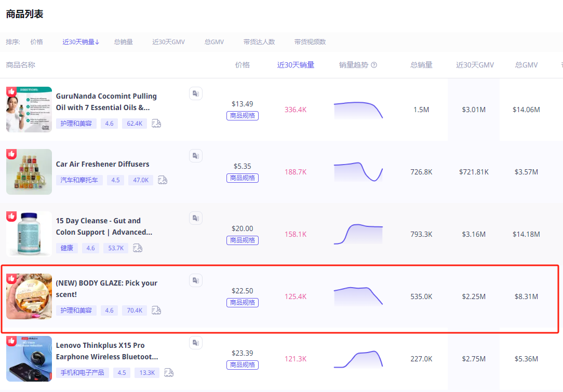Click translate icon for GuruNanda Cocomint product
Image resolution: width=563 pixels, height=392 pixels.
click(x=195, y=93)
